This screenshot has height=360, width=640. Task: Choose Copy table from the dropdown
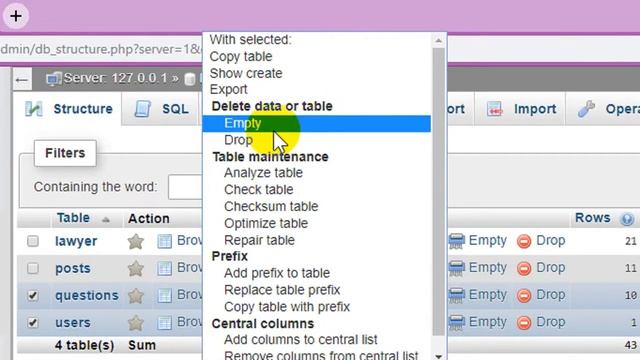[316, 56]
